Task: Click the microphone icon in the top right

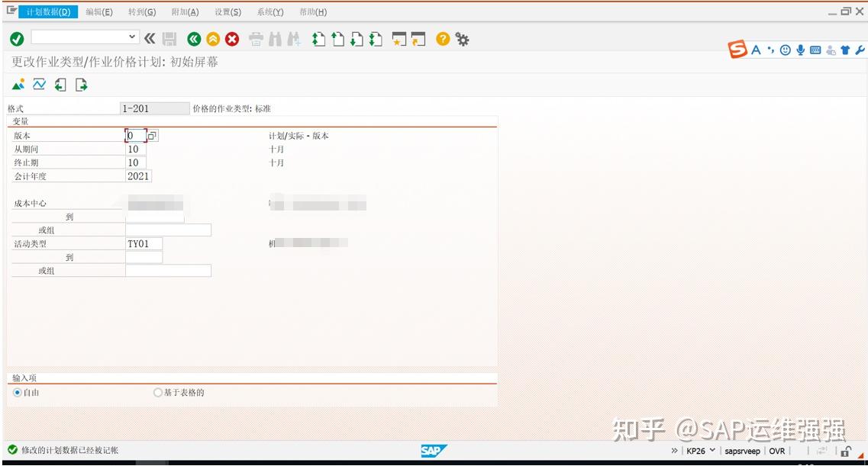Action: point(800,50)
